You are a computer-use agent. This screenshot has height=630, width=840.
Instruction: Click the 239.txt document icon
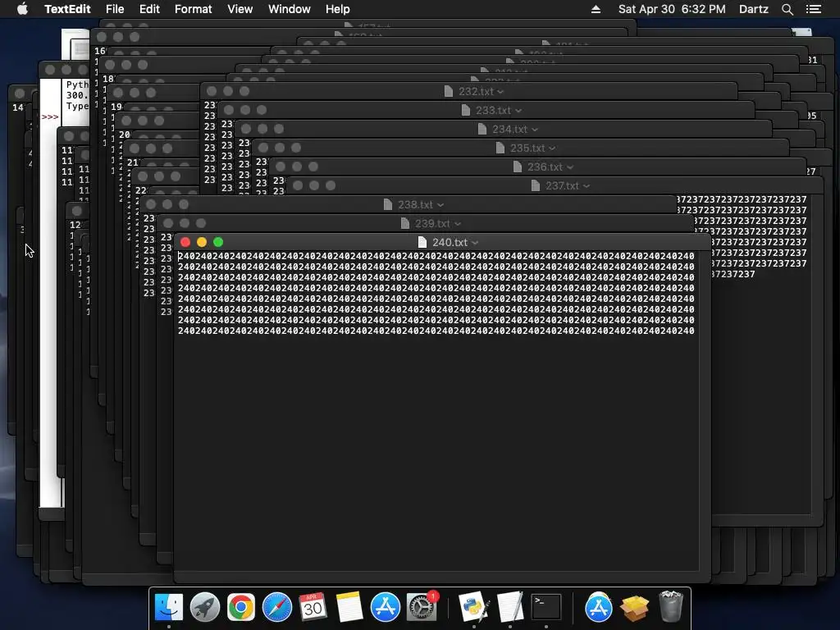tap(405, 223)
